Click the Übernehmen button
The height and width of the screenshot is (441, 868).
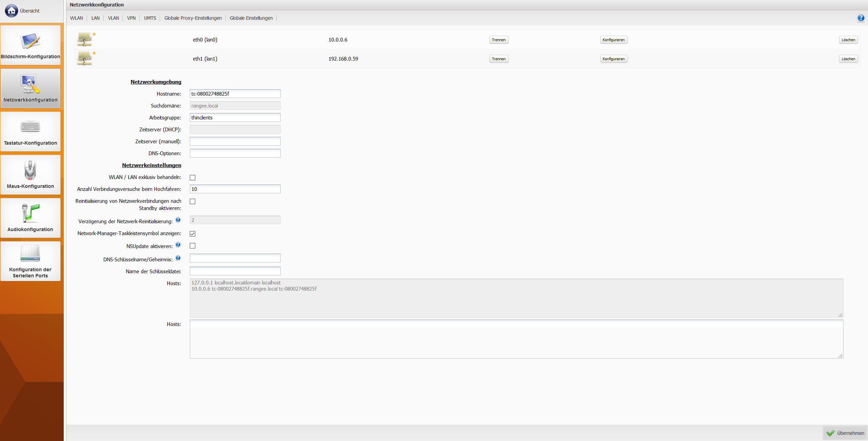[845, 433]
